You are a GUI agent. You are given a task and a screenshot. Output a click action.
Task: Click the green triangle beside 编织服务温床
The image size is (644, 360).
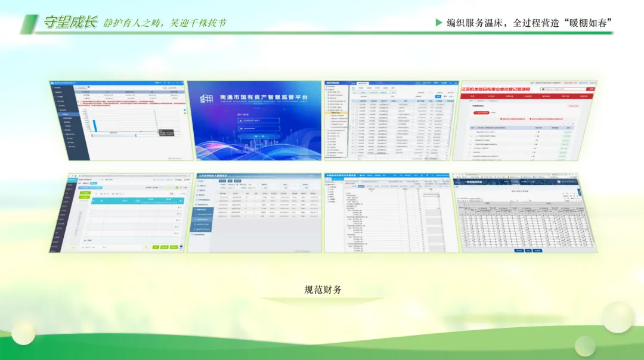[439, 23]
